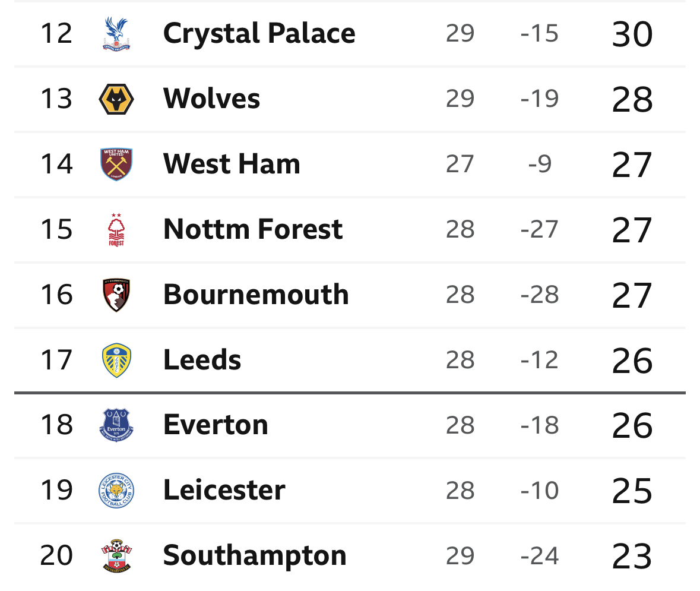This screenshot has width=700, height=591.
Task: Click the Crystal Palace club crest
Action: pos(116,33)
